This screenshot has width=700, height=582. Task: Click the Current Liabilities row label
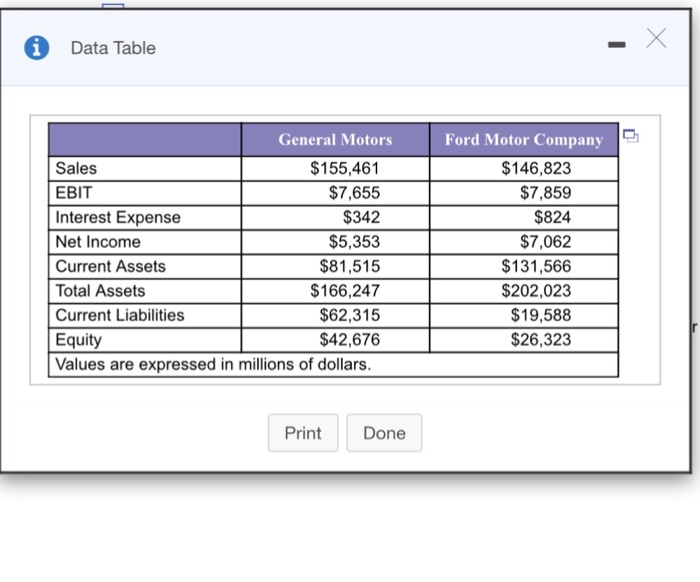(120, 315)
